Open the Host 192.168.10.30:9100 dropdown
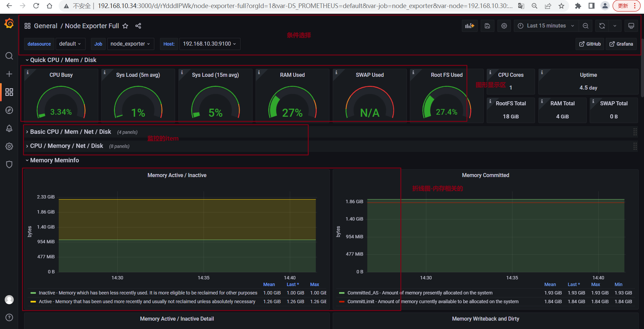This screenshot has width=644, height=329. (x=210, y=44)
